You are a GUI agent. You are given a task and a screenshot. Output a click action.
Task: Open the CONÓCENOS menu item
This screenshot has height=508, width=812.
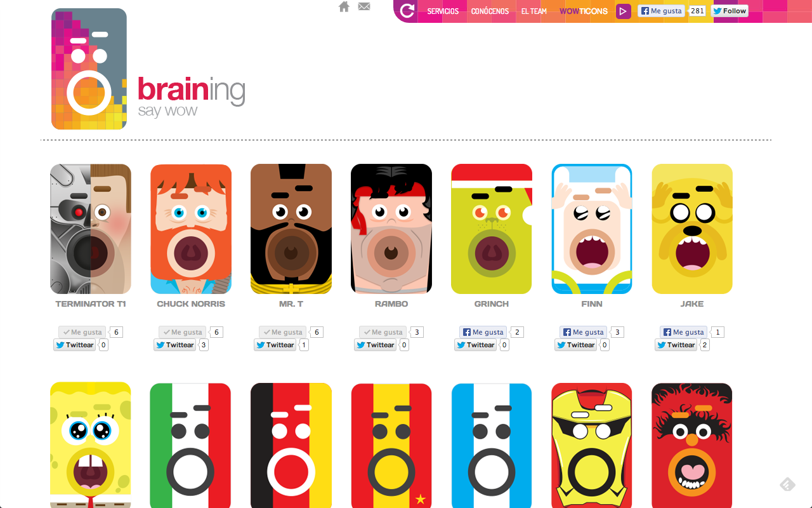pyautogui.click(x=490, y=11)
